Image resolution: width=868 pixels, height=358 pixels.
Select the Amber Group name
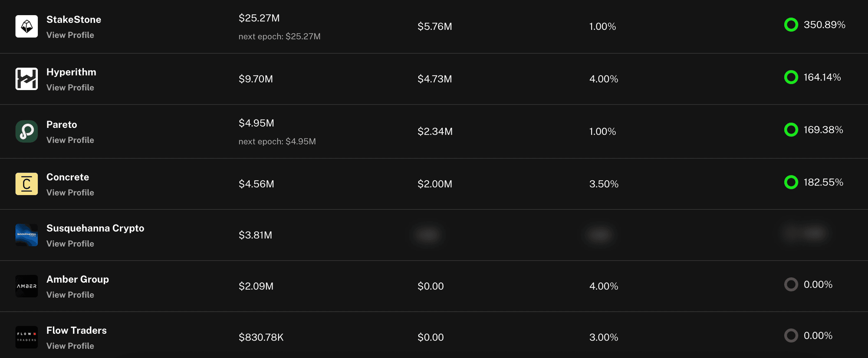click(78, 280)
